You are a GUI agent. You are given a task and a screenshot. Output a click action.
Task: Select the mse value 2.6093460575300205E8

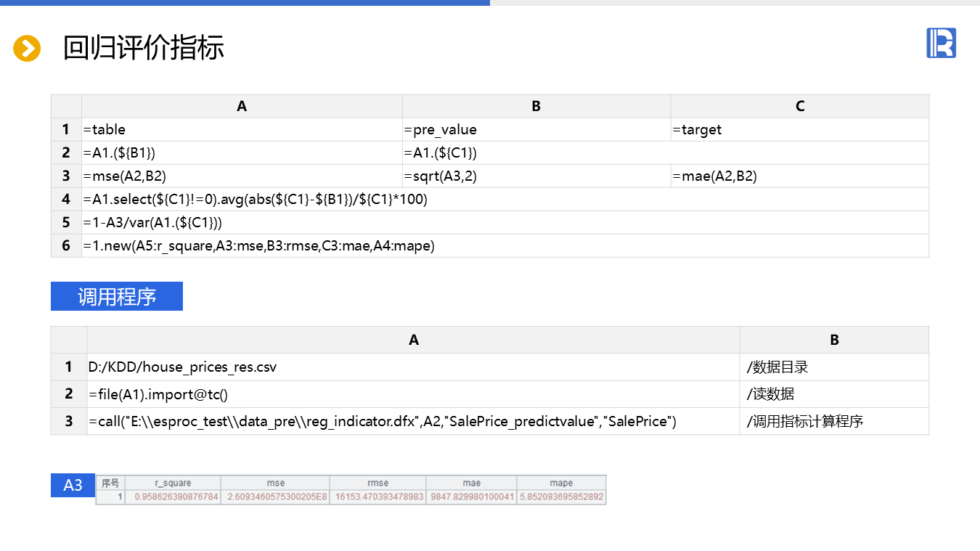coord(275,497)
